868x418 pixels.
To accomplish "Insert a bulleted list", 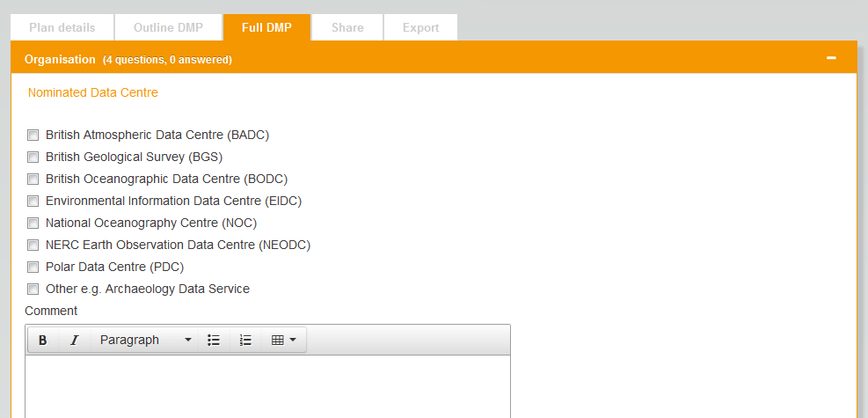I will tap(214, 341).
